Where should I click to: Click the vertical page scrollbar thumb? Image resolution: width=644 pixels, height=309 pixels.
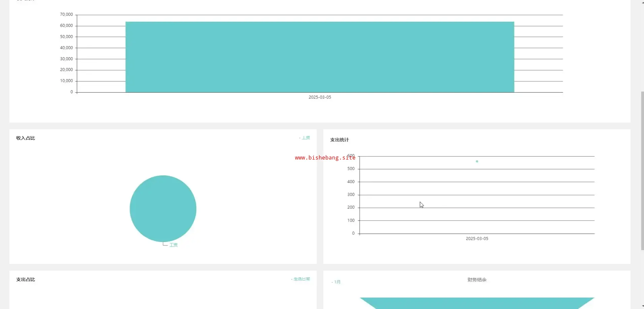(642, 171)
